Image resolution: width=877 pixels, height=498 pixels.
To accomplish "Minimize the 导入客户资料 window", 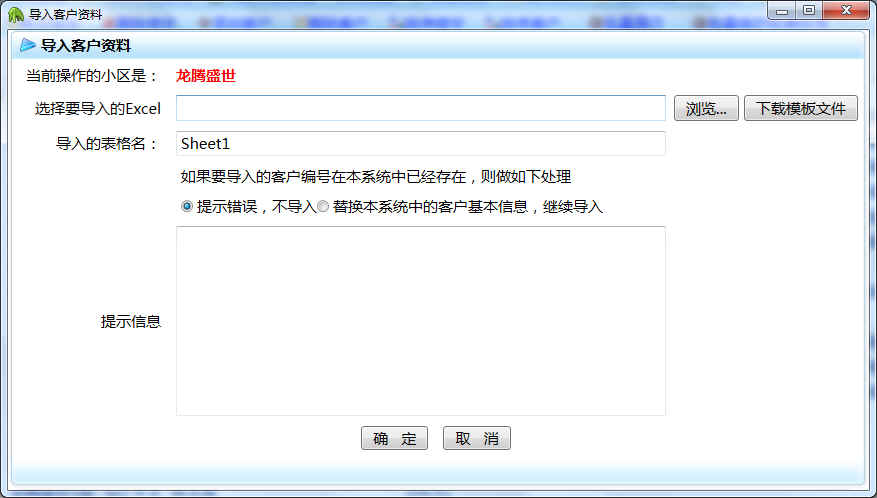I will pyautogui.click(x=781, y=11).
